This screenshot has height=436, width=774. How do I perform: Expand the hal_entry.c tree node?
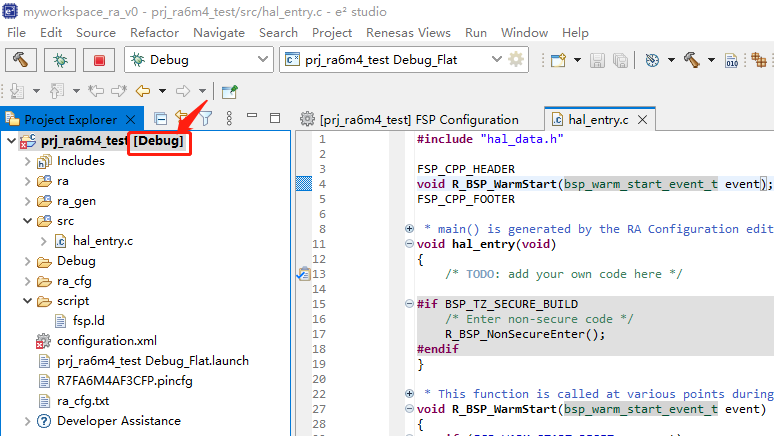tap(43, 241)
